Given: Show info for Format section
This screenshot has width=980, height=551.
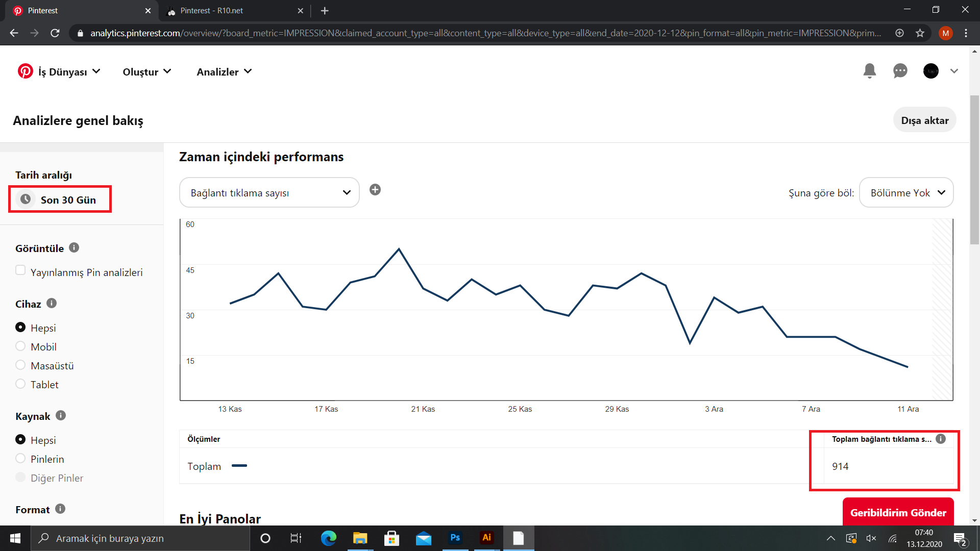Looking at the screenshot, I should (60, 509).
